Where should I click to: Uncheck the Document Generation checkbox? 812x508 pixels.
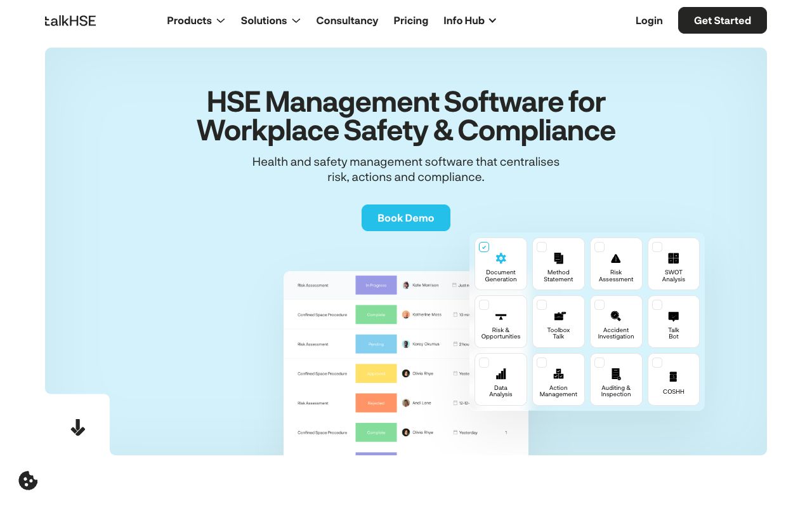[x=484, y=247]
